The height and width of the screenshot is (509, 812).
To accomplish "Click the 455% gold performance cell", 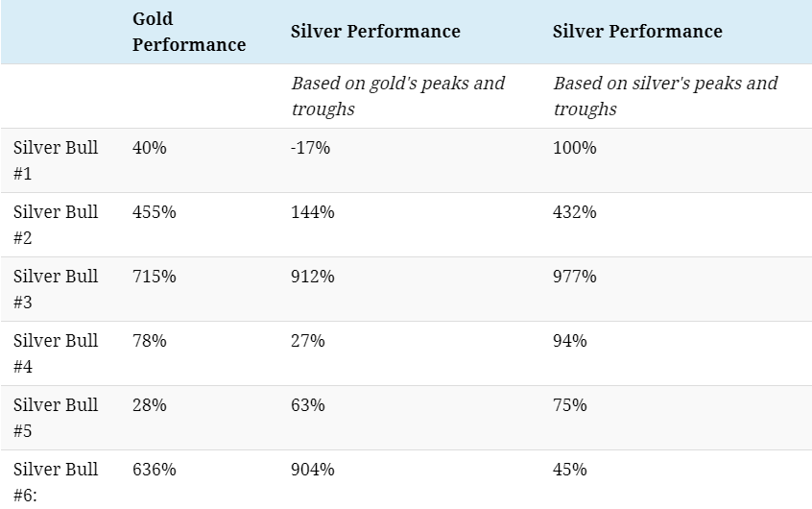I will click(x=154, y=212).
